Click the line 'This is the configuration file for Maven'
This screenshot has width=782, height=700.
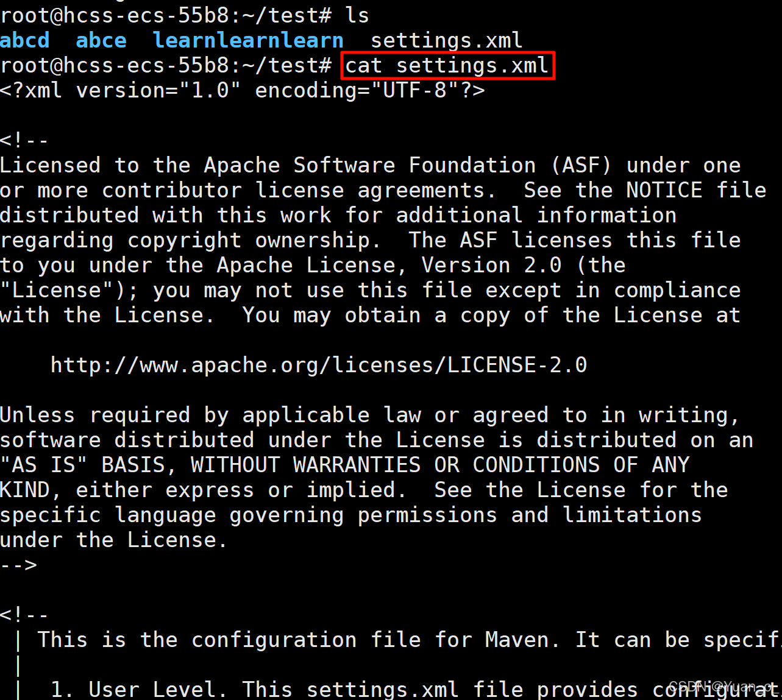click(410, 640)
